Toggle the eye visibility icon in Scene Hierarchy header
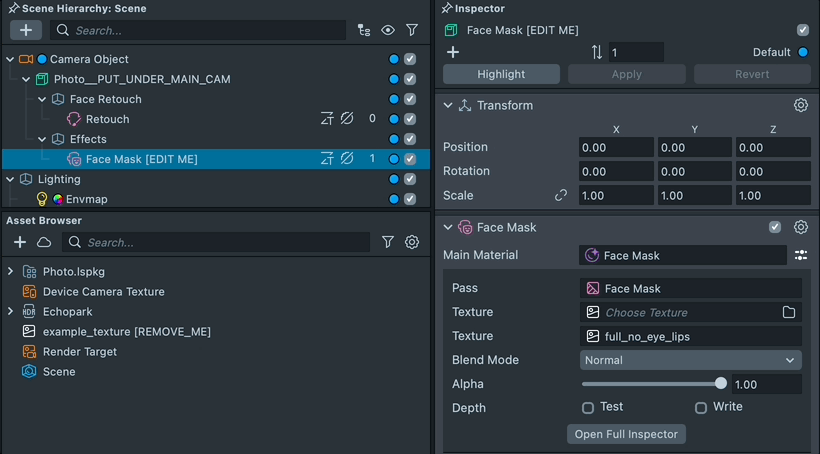This screenshot has height=454, width=820. [x=387, y=30]
